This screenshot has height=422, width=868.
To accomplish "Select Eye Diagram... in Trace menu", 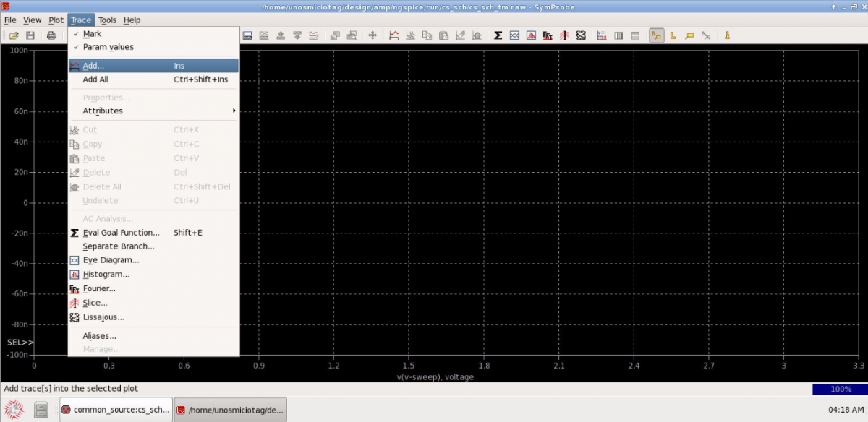I will click(x=153, y=260).
